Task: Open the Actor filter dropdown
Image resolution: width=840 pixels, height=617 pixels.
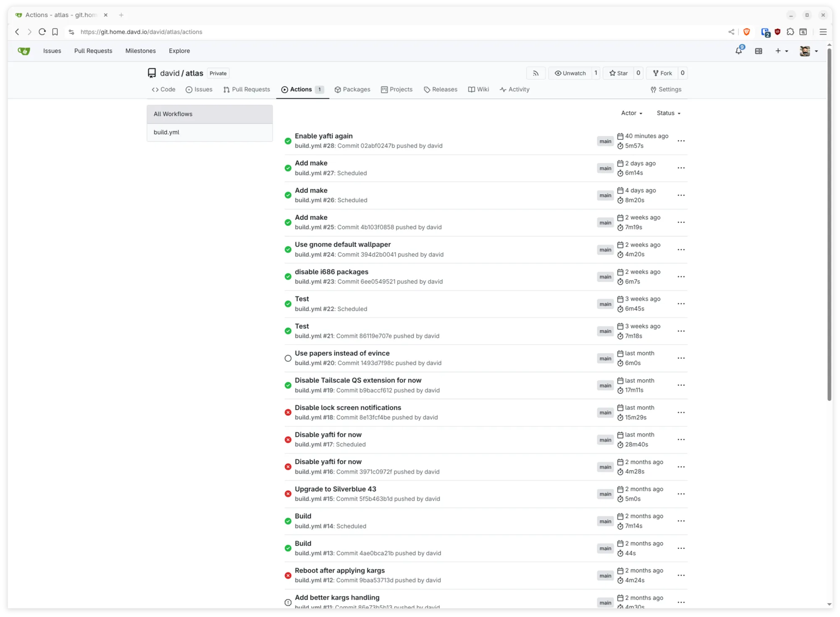Action: click(631, 113)
